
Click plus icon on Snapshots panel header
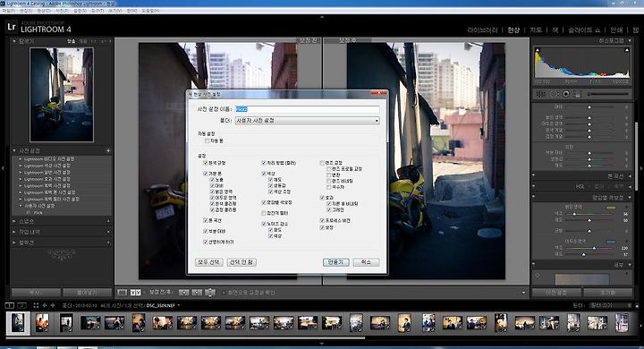click(x=108, y=221)
